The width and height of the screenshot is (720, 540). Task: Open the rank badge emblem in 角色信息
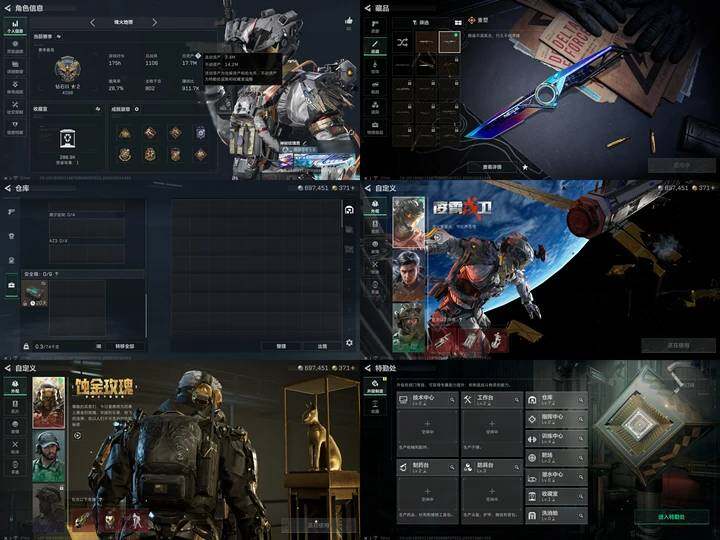(x=68, y=69)
